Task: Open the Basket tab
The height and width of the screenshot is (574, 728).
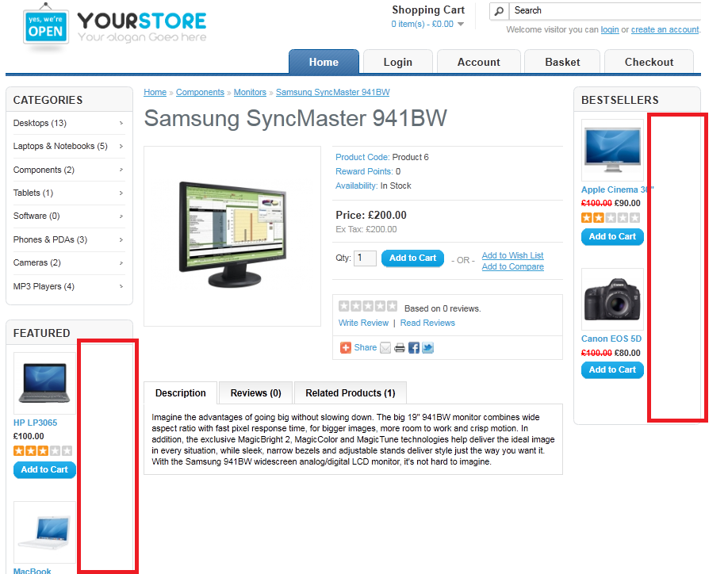Action: [x=562, y=62]
